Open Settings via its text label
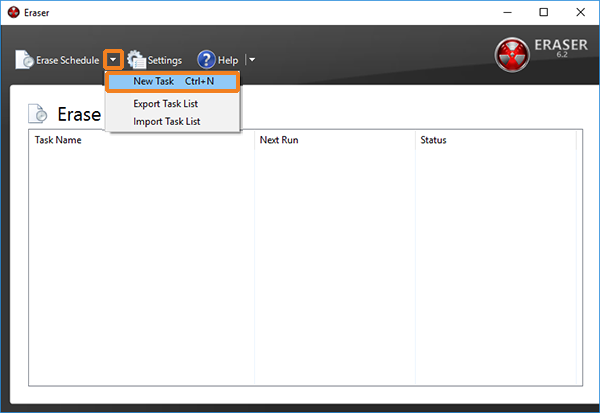Screen dimensions: 600x413 click(x=165, y=61)
